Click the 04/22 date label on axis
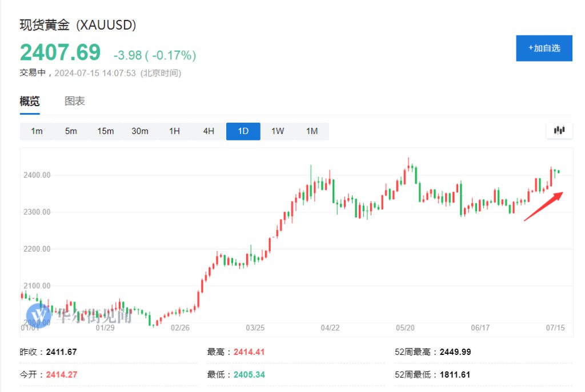This screenshot has height=392, width=585. click(330, 328)
